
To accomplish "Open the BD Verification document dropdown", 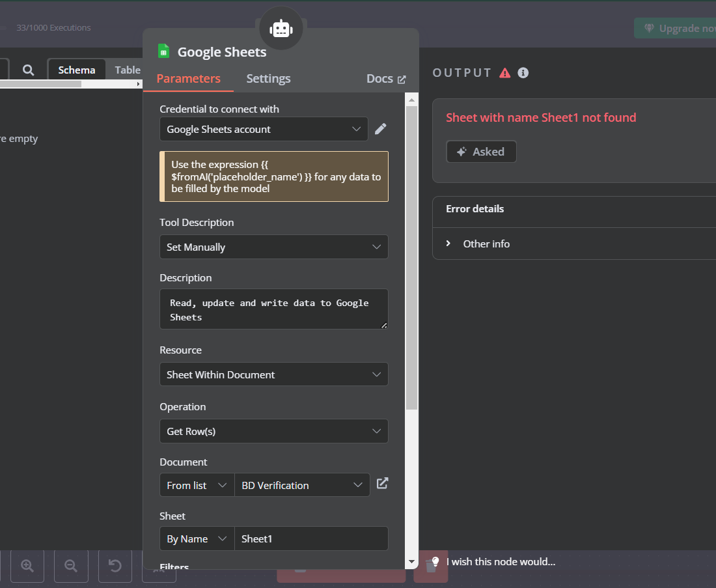I will click(x=302, y=484).
